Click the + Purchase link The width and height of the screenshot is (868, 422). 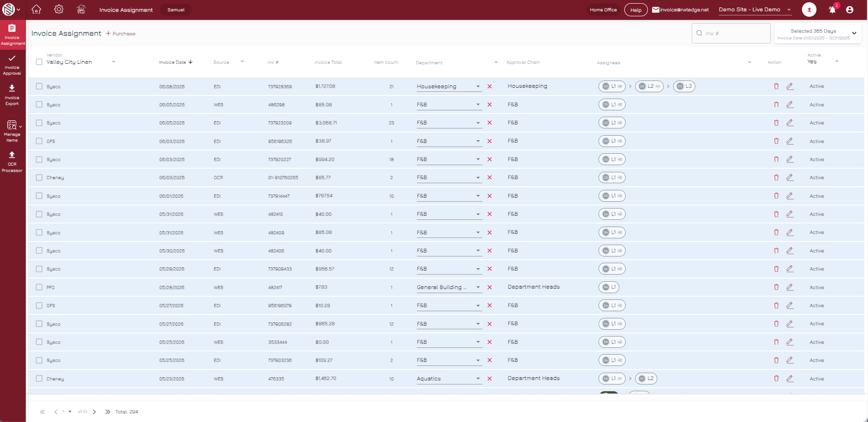[121, 33]
